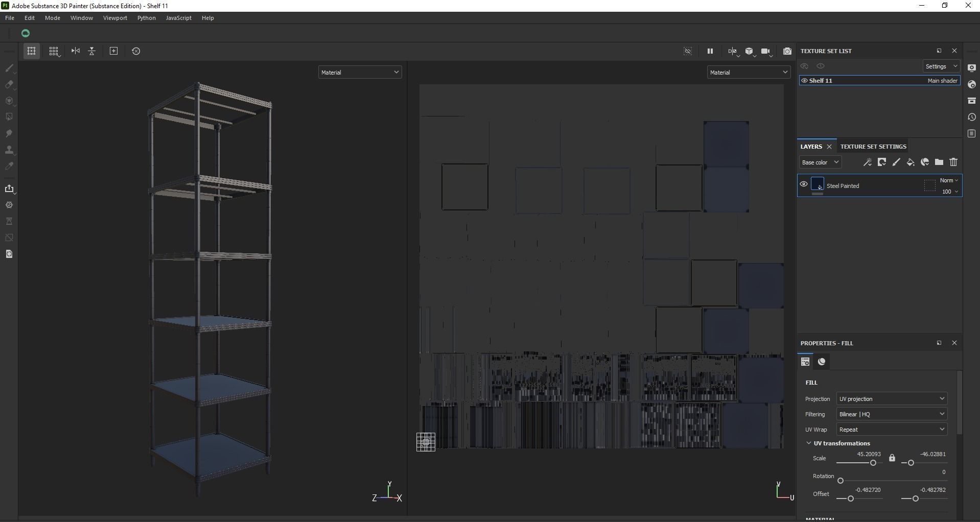Open Texture Set List Settings dropdown
The height and width of the screenshot is (522, 980).
941,66
